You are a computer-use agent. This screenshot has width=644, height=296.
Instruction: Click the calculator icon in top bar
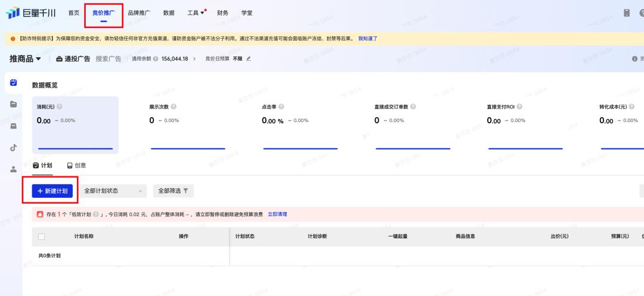[627, 13]
